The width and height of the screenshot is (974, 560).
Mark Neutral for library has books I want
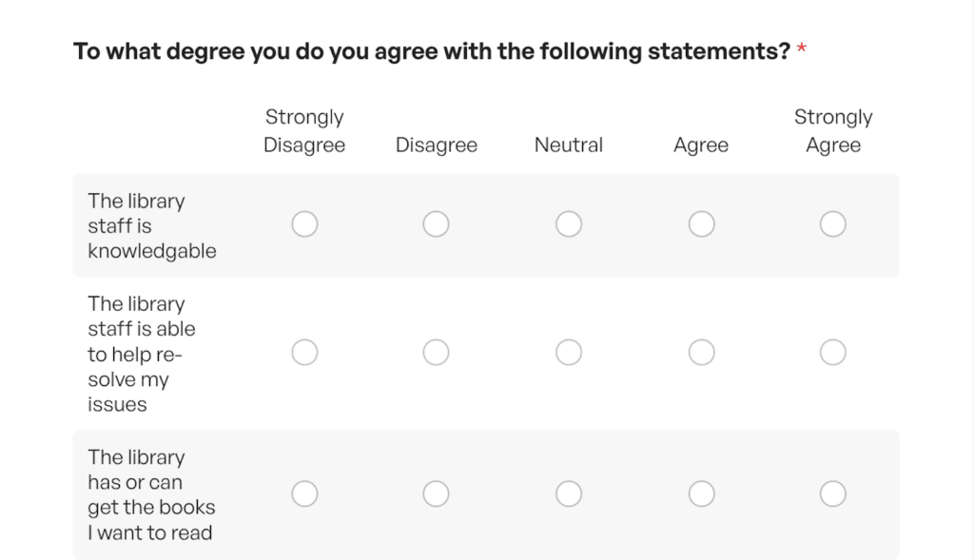click(x=569, y=494)
